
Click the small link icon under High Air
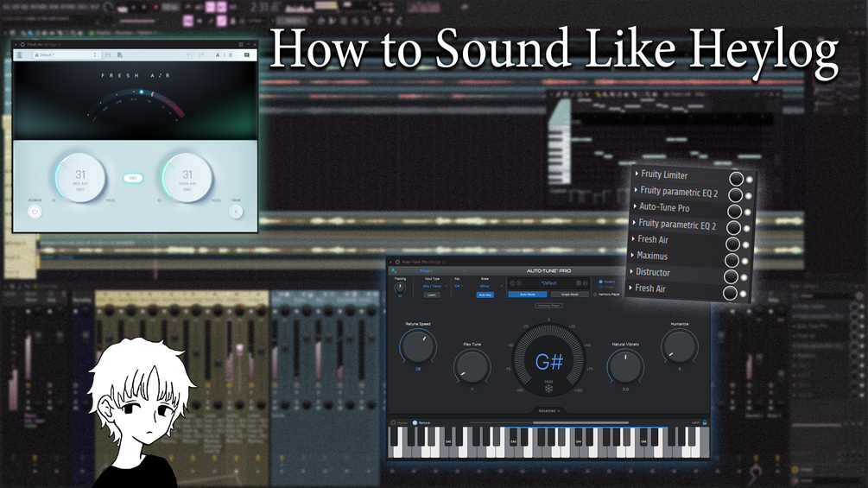(187, 189)
